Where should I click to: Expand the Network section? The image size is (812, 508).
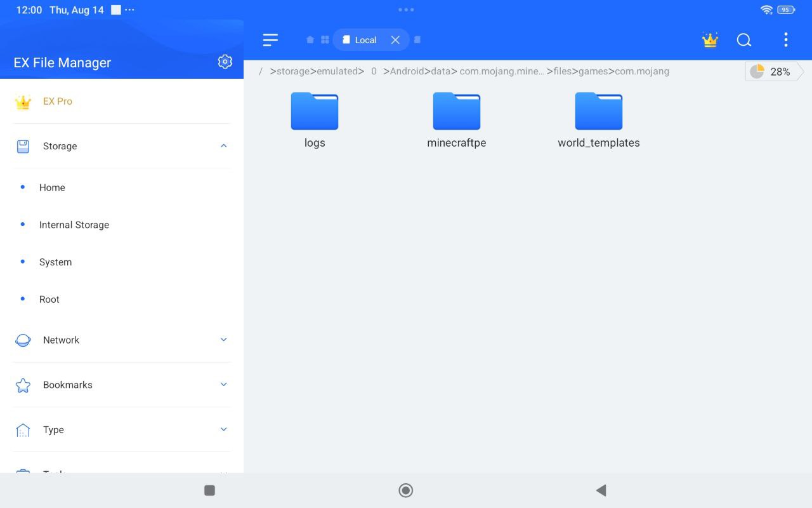(223, 340)
